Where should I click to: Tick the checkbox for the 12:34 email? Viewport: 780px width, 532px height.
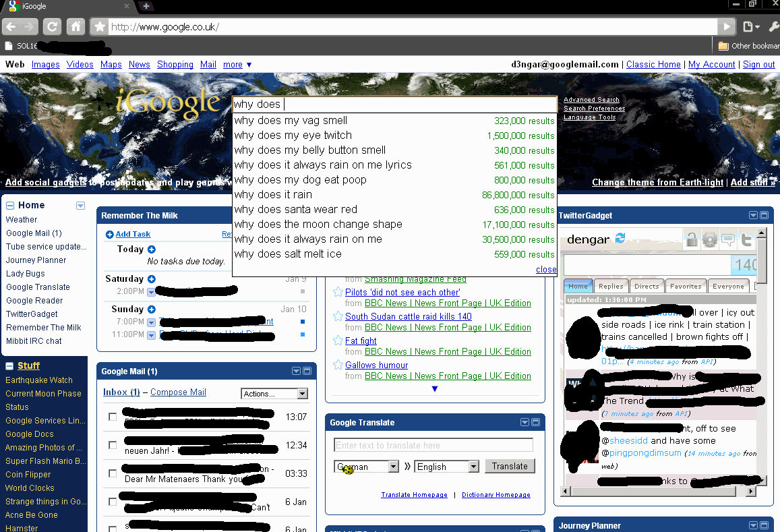pyautogui.click(x=113, y=445)
